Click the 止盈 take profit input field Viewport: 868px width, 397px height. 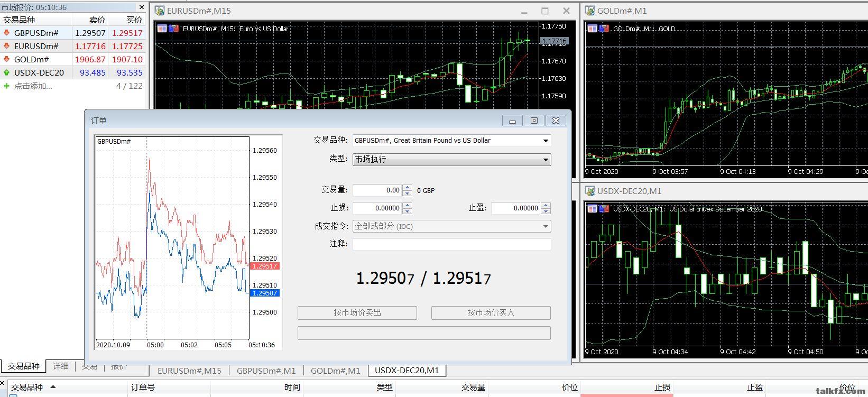pyautogui.click(x=516, y=208)
